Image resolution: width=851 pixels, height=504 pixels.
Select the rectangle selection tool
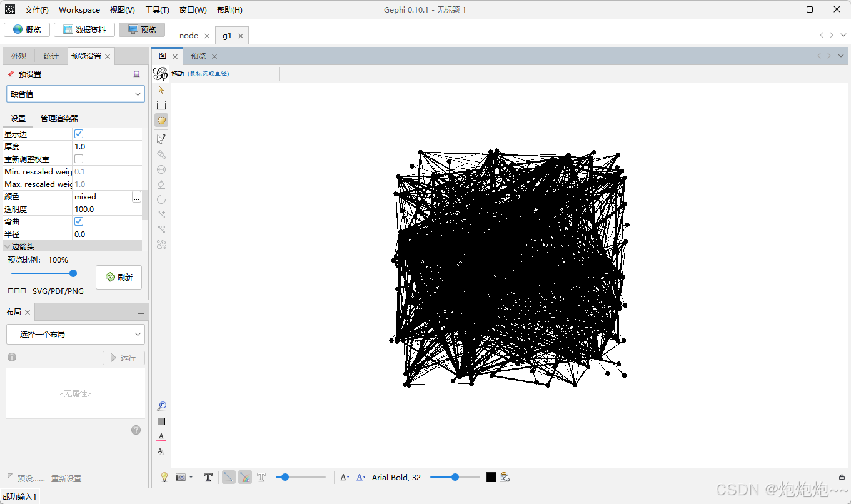[161, 105]
